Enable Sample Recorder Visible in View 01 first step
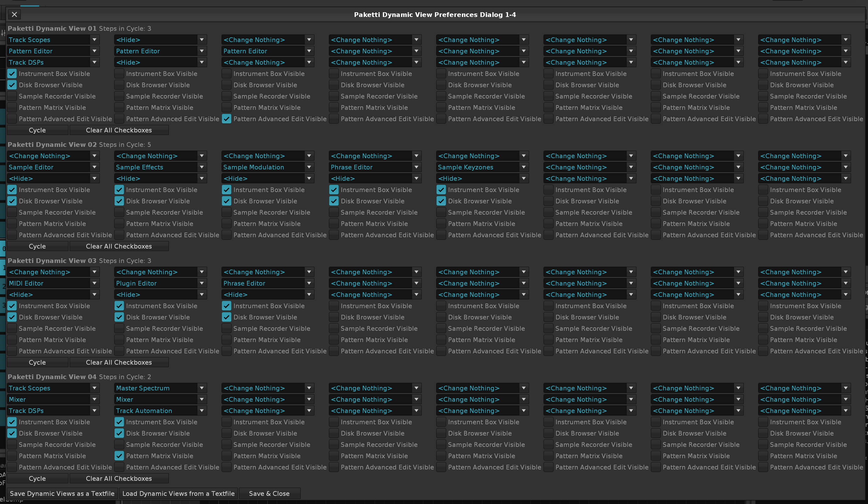The height and width of the screenshot is (504, 868). (12, 96)
